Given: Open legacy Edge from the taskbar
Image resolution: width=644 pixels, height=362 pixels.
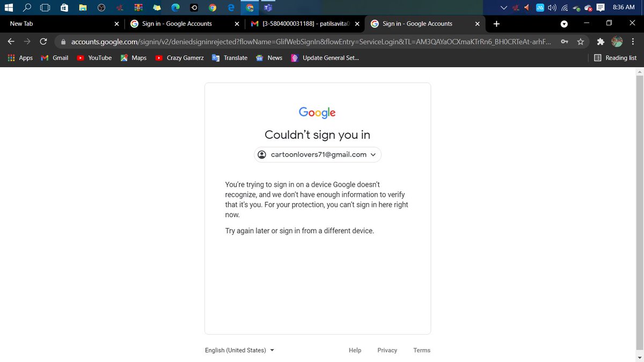Looking at the screenshot, I should click(231, 8).
